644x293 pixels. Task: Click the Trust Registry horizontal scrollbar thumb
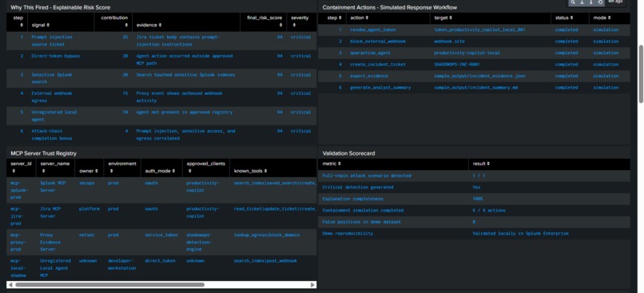109,284
